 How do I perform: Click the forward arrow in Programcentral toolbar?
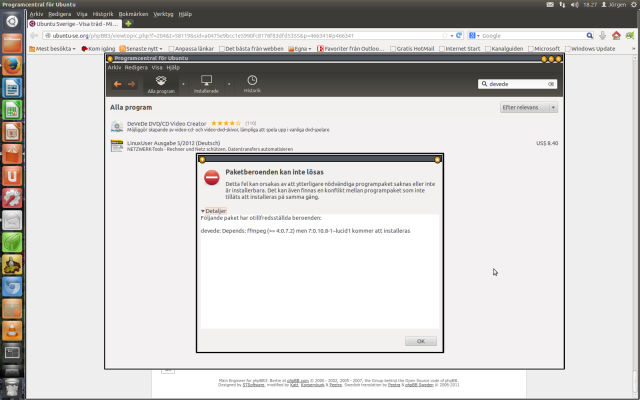point(131,84)
